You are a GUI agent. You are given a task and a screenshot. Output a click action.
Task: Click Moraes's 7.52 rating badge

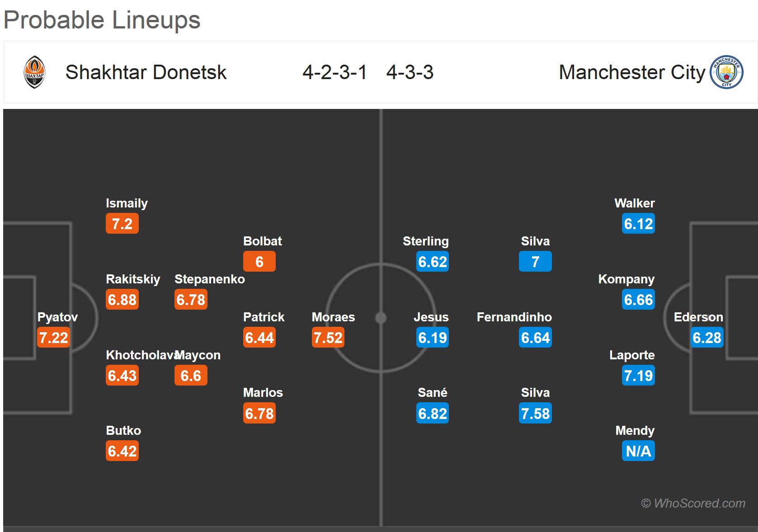328,338
